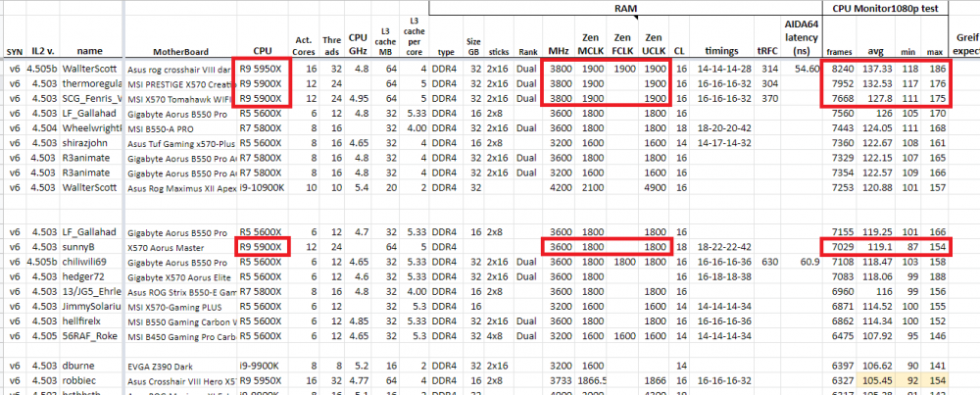The width and height of the screenshot is (980, 395).
Task: Select the hellfirelx name cell
Action: point(83,321)
